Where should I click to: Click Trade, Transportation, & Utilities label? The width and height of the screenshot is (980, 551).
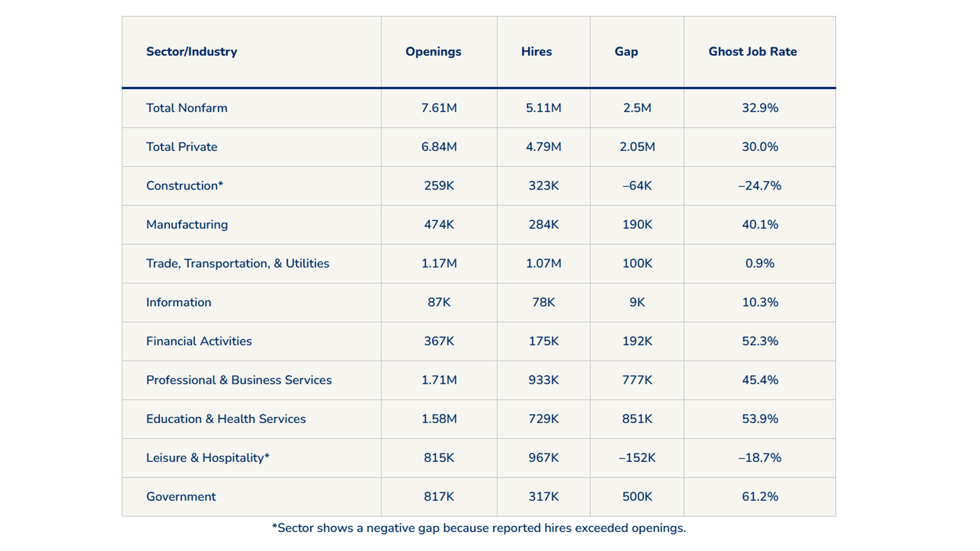238,264
